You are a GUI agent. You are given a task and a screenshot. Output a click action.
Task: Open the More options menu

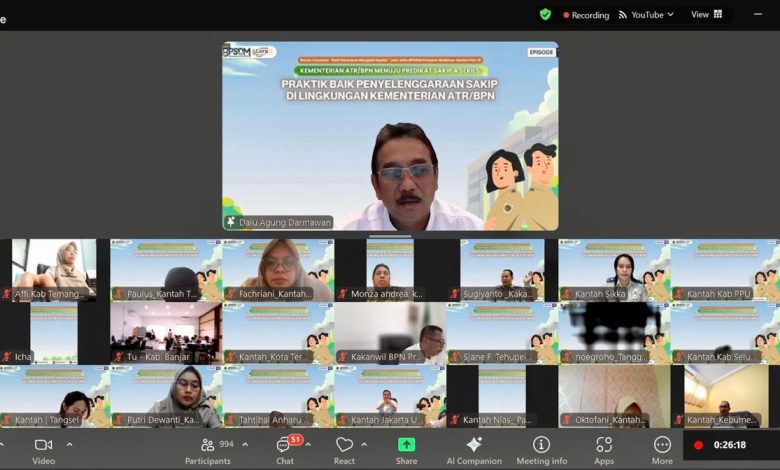click(x=662, y=449)
